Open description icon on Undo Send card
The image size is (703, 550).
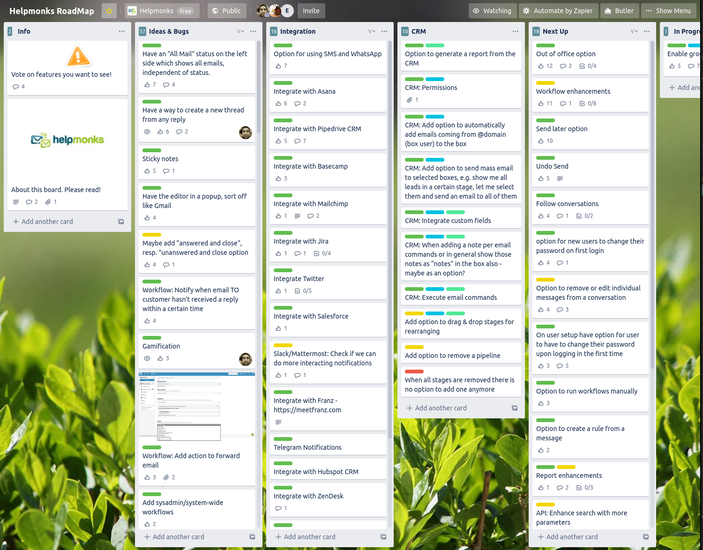pyautogui.click(x=560, y=178)
